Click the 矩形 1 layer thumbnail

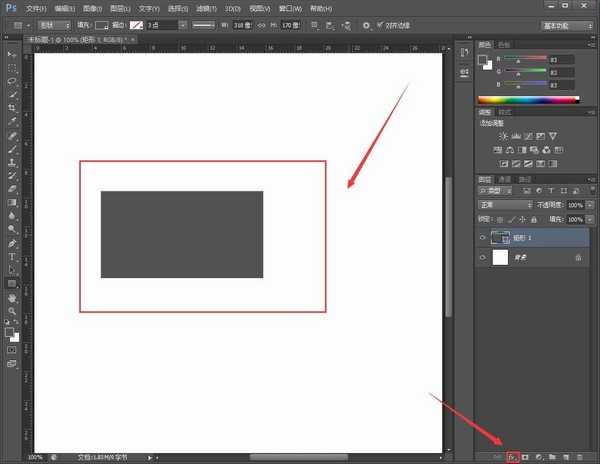[500, 238]
